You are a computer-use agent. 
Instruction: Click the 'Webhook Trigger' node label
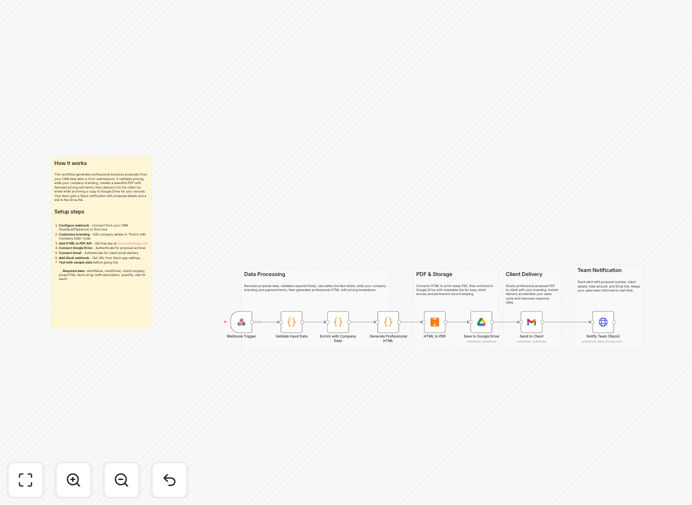pyautogui.click(x=241, y=336)
